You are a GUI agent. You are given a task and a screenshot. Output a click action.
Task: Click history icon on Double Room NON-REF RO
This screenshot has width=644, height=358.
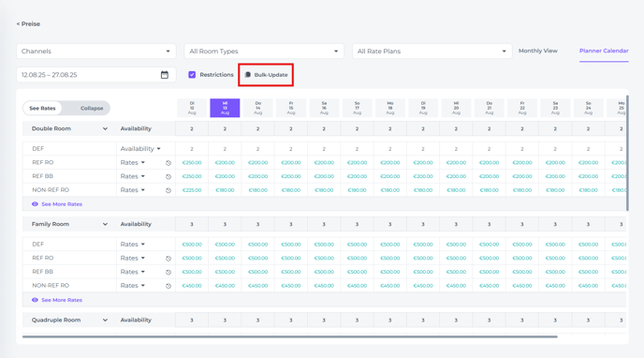(168, 190)
